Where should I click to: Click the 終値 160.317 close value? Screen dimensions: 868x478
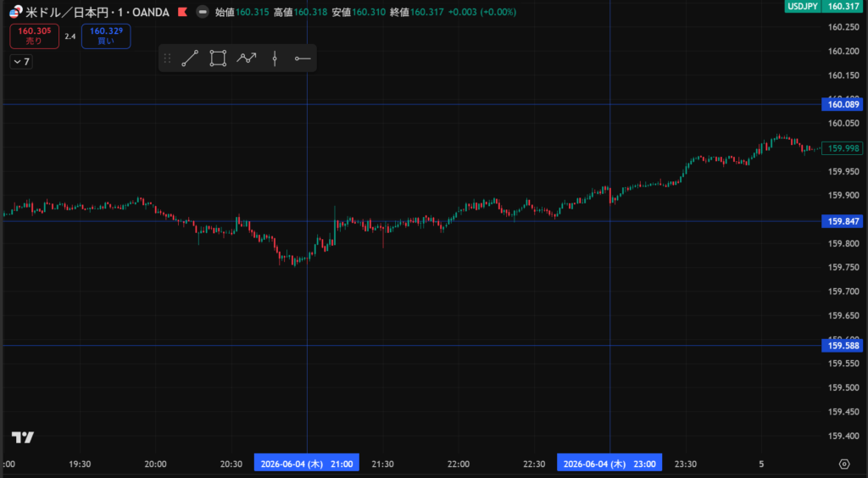tap(417, 12)
